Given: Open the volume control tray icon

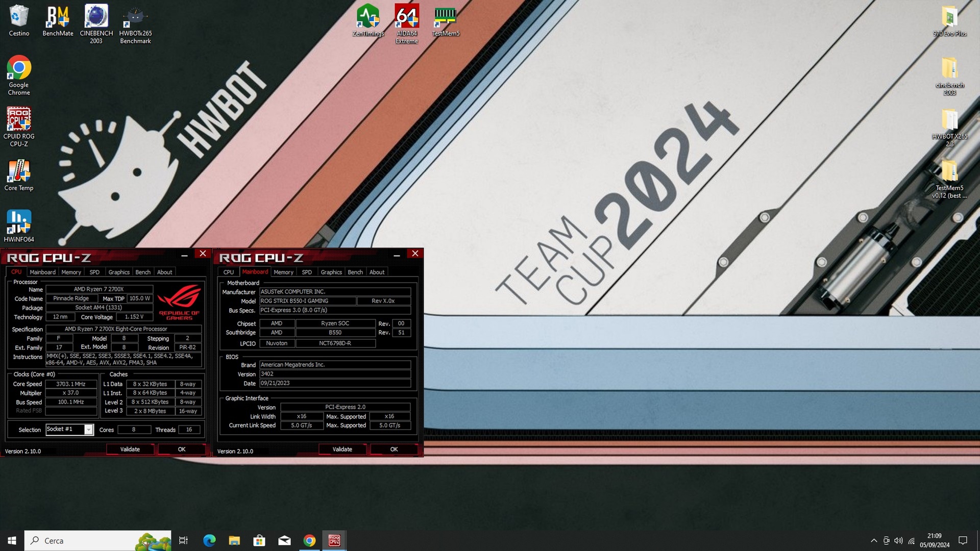Looking at the screenshot, I should pyautogui.click(x=898, y=540).
